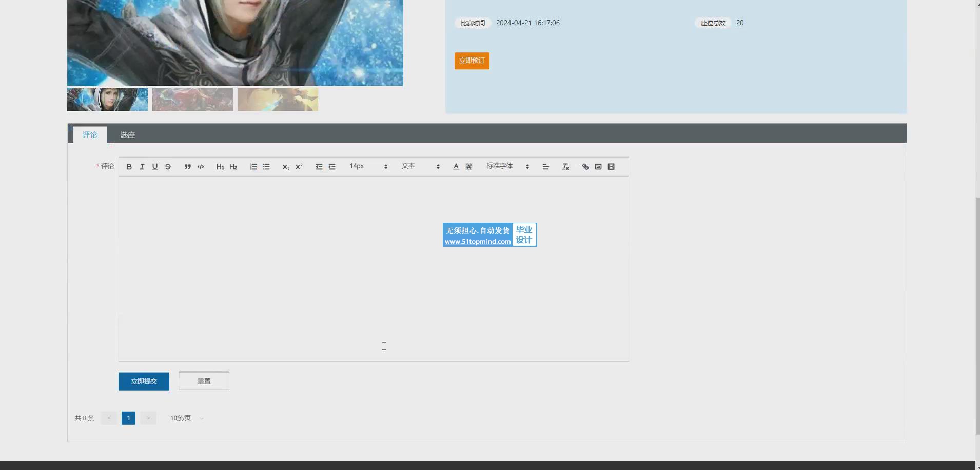This screenshot has width=980, height=470.
Task: Click the 共 0 条 total count text
Action: point(84,418)
